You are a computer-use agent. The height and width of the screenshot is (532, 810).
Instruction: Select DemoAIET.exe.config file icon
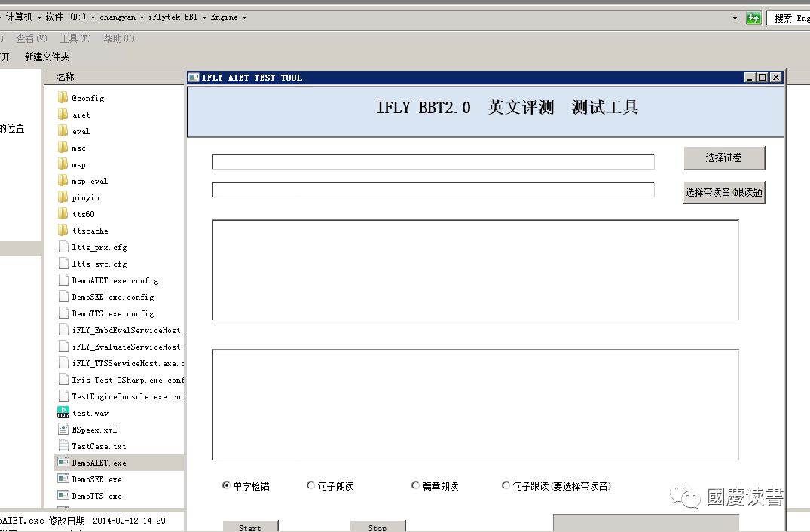tap(63, 280)
